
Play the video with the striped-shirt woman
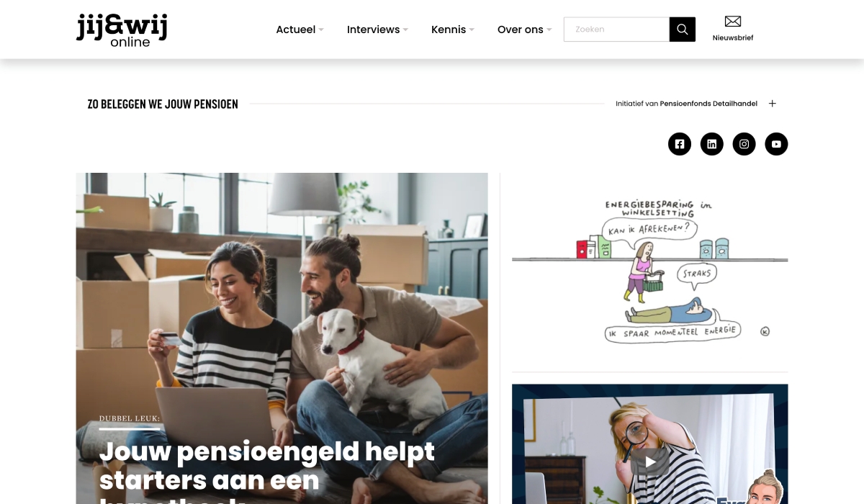pos(650,462)
